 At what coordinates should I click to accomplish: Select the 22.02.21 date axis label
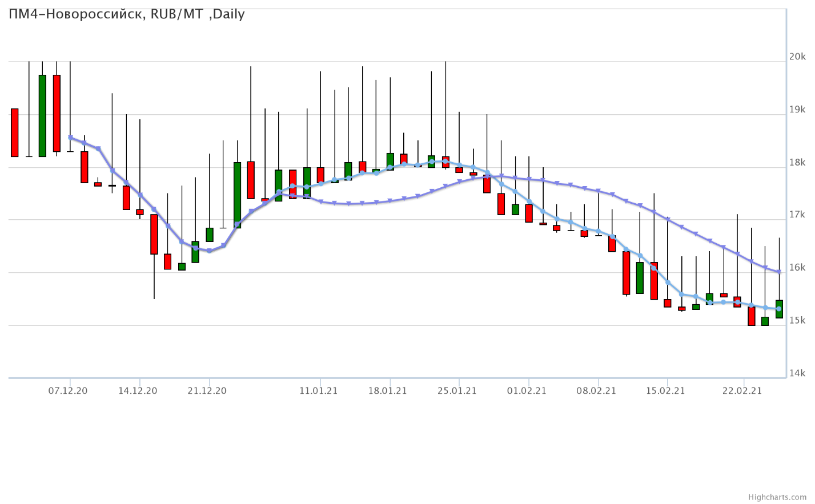pyautogui.click(x=742, y=391)
